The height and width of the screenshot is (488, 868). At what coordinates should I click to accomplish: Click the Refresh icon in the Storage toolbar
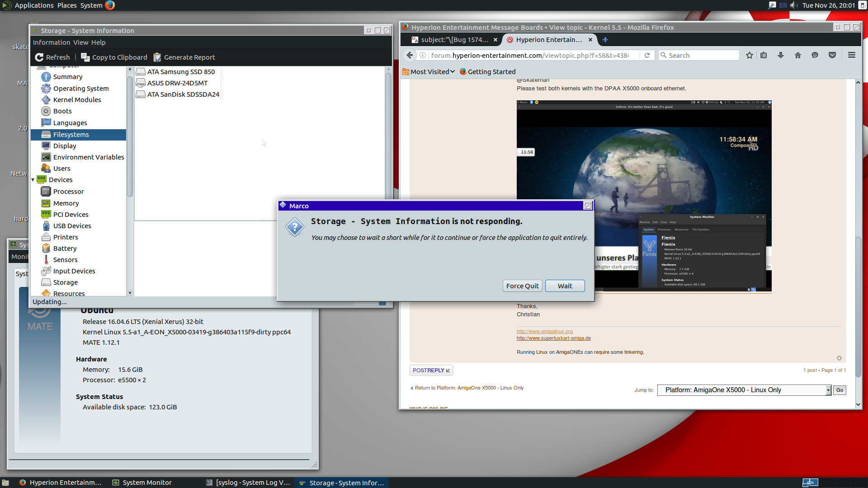click(39, 57)
